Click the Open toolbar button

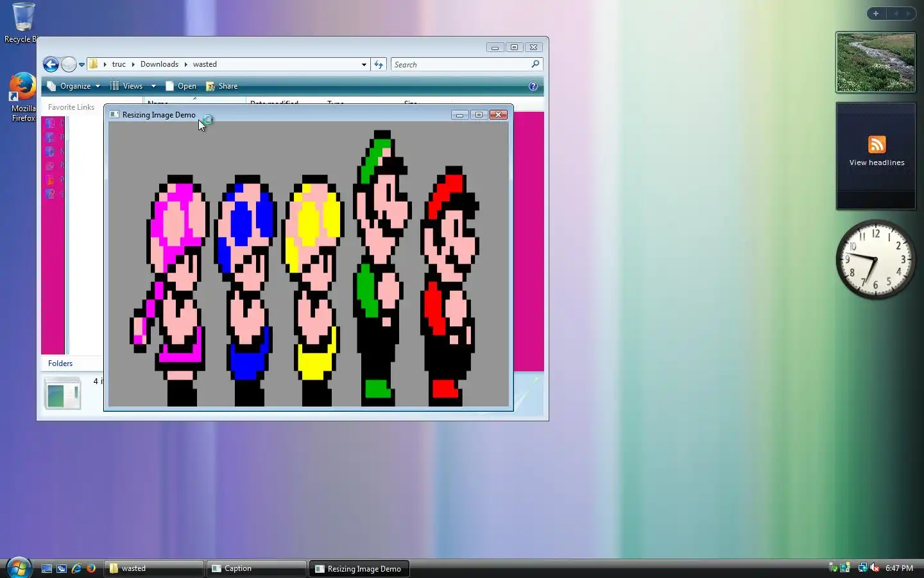click(x=181, y=86)
